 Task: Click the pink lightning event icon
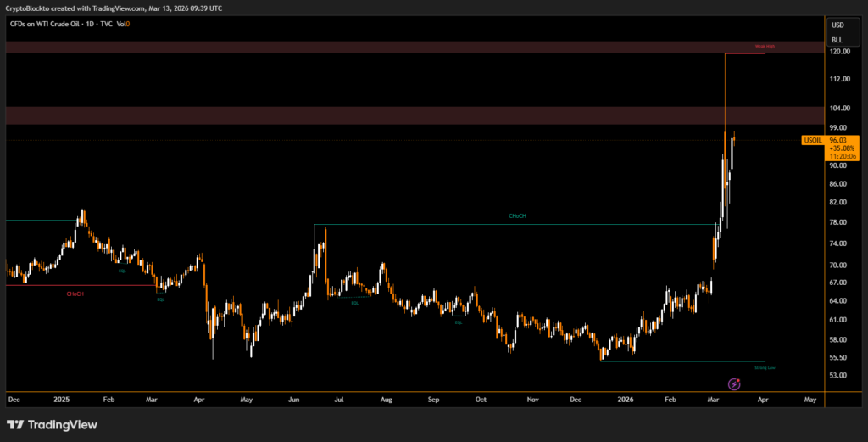(x=734, y=384)
